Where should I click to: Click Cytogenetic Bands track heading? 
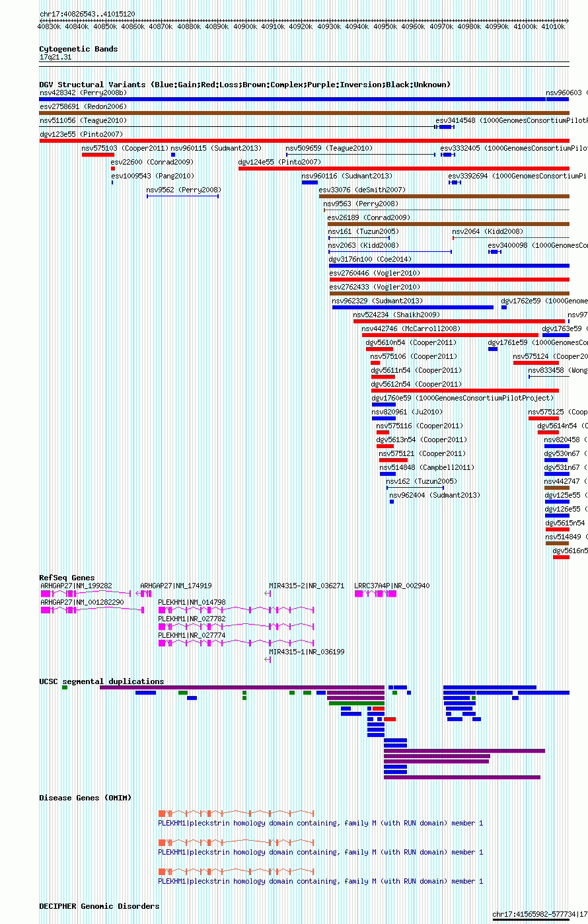pyautogui.click(x=79, y=49)
